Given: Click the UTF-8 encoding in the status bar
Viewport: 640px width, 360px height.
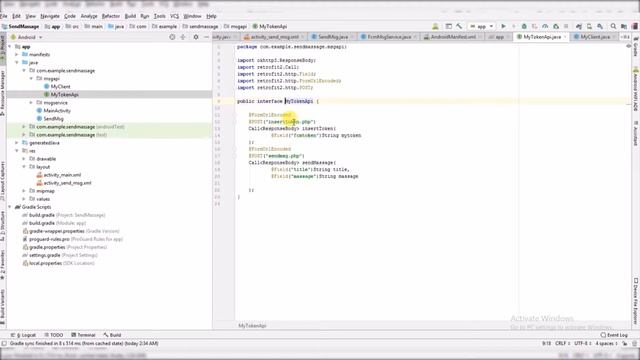Looking at the screenshot, I should coord(582,343).
